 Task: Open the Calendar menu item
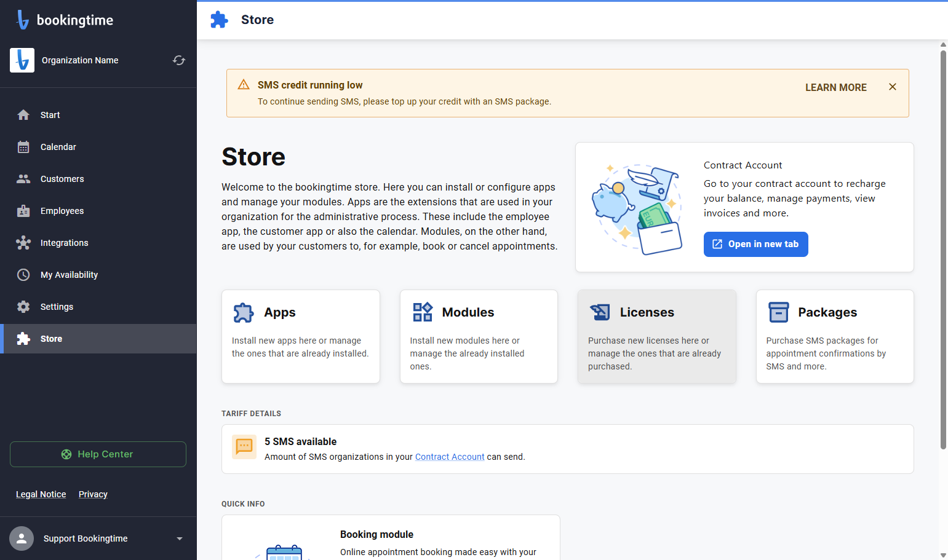(98, 147)
